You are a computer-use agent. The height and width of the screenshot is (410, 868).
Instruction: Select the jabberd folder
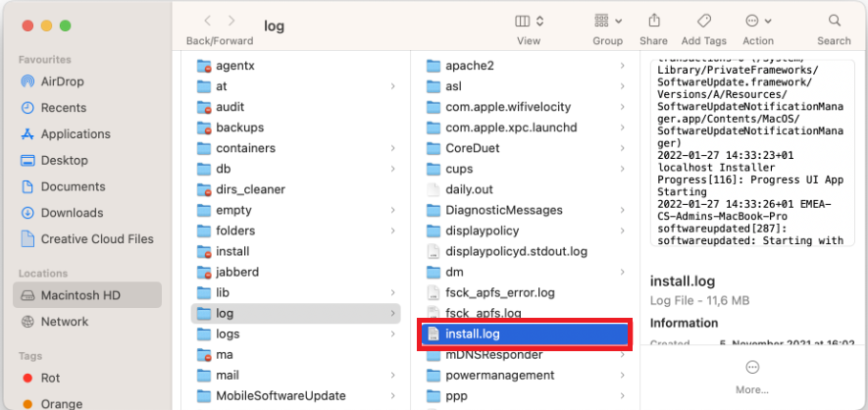coord(295,272)
